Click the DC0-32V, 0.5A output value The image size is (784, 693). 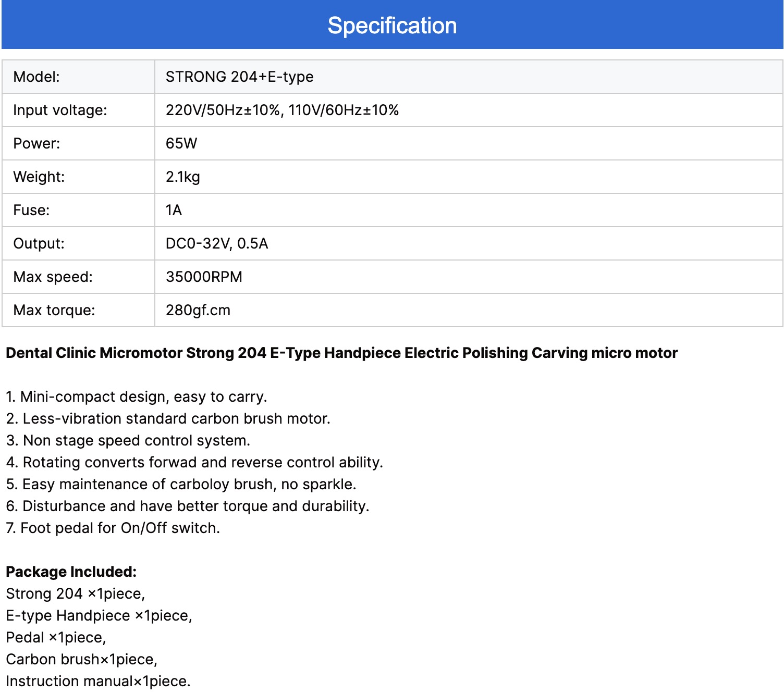[217, 243]
